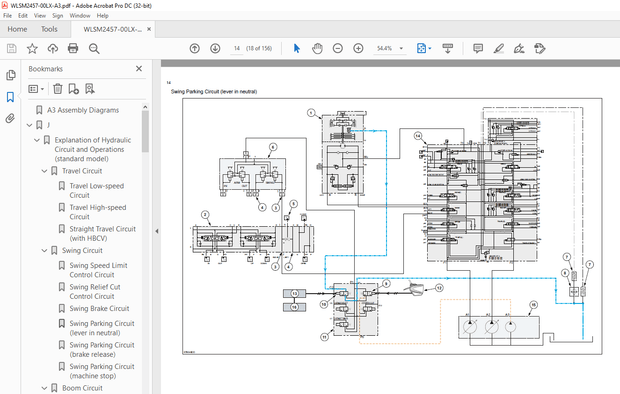Select the arrow selection tool
Image resolution: width=620 pixels, height=394 pixels.
[x=297, y=48]
